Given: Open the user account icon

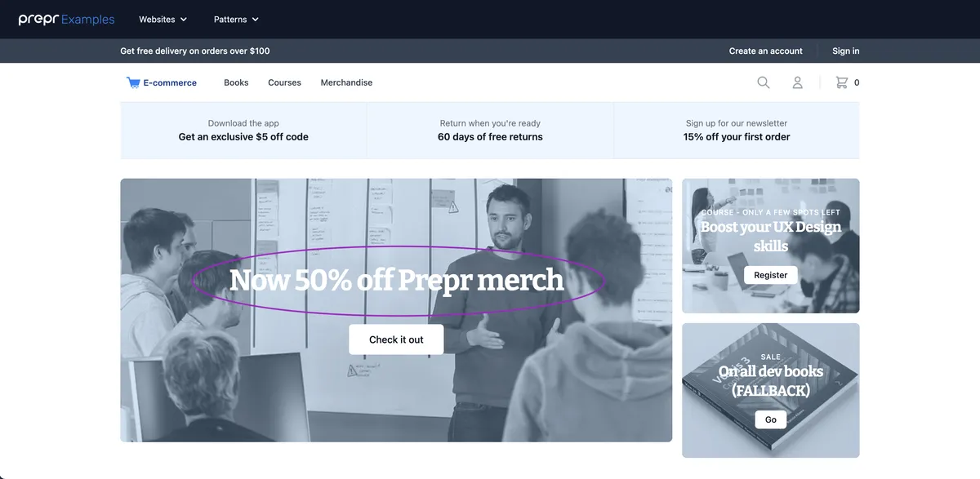Looking at the screenshot, I should tap(798, 82).
